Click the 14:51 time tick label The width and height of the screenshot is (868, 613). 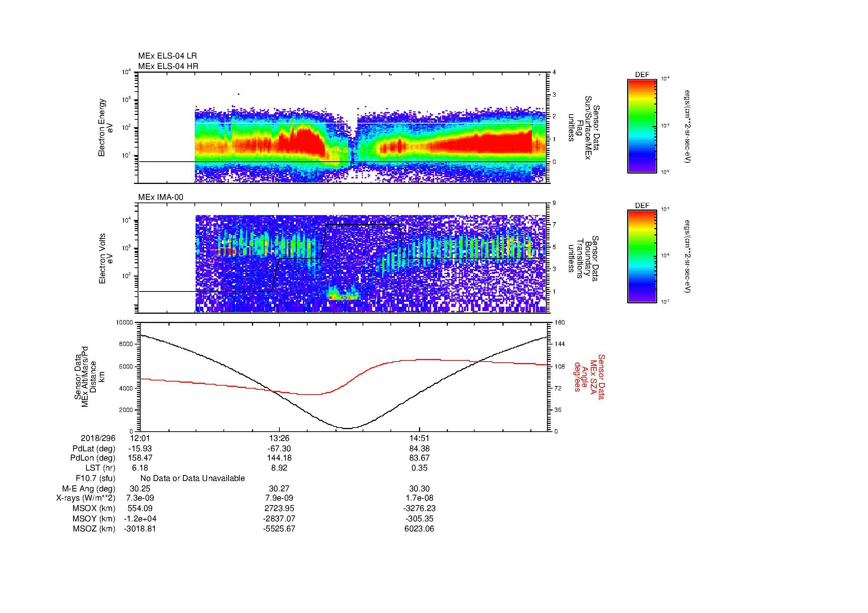point(420,438)
